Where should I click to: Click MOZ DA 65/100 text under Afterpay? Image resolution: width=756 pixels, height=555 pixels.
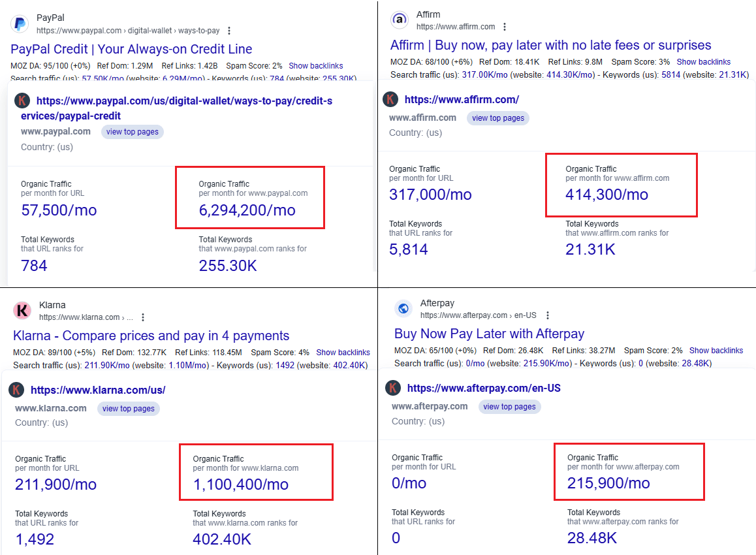435,351
